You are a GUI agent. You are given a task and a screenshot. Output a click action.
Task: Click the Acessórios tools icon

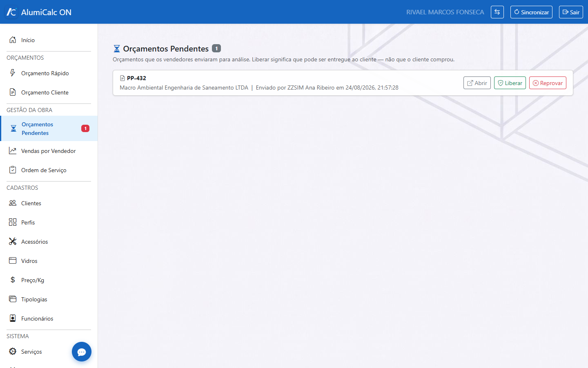13,241
